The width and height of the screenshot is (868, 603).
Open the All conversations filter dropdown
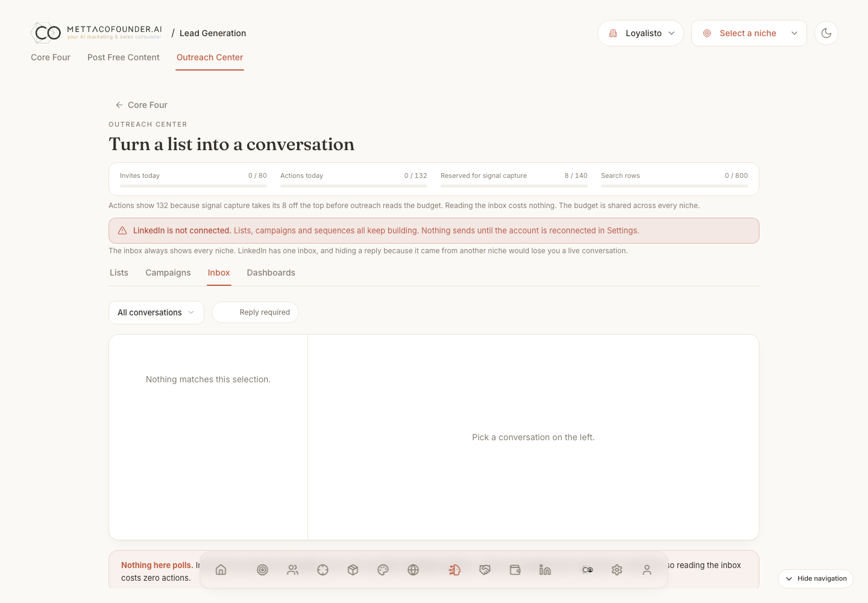coord(156,312)
